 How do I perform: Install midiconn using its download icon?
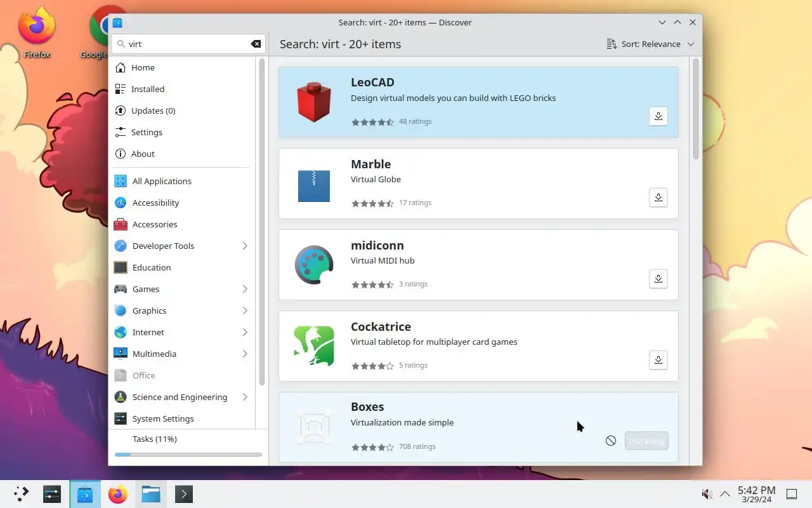click(x=658, y=279)
